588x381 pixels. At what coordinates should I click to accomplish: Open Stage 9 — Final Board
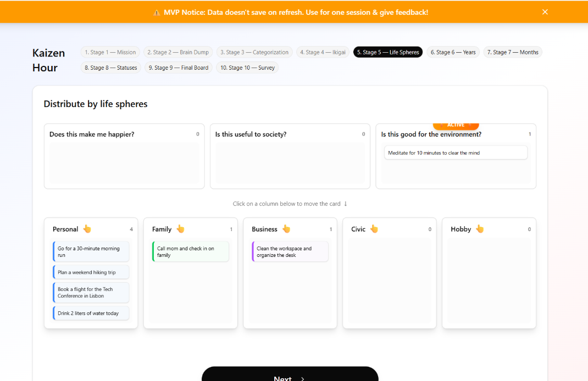(178, 68)
